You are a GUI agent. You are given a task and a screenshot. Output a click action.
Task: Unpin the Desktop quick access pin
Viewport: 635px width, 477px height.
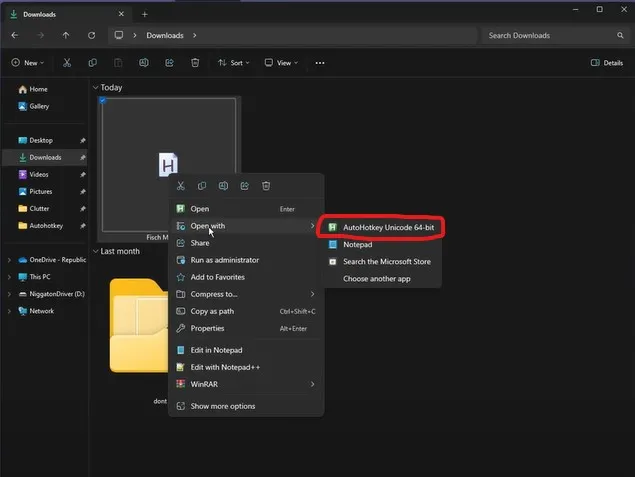coord(83,141)
